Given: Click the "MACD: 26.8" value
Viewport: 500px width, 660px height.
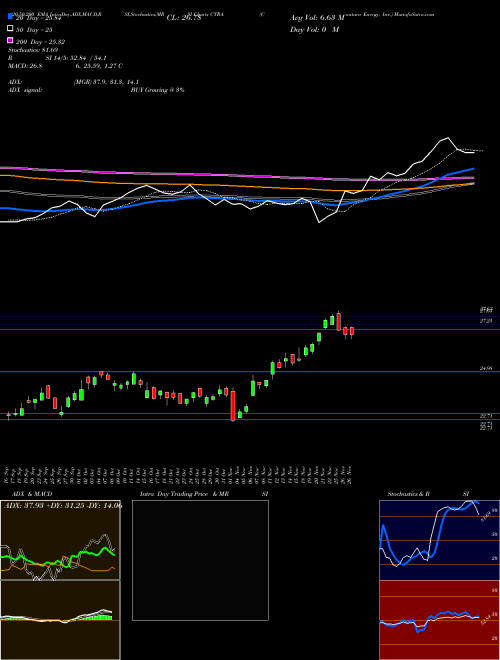Looking at the screenshot, I should coord(25,66).
